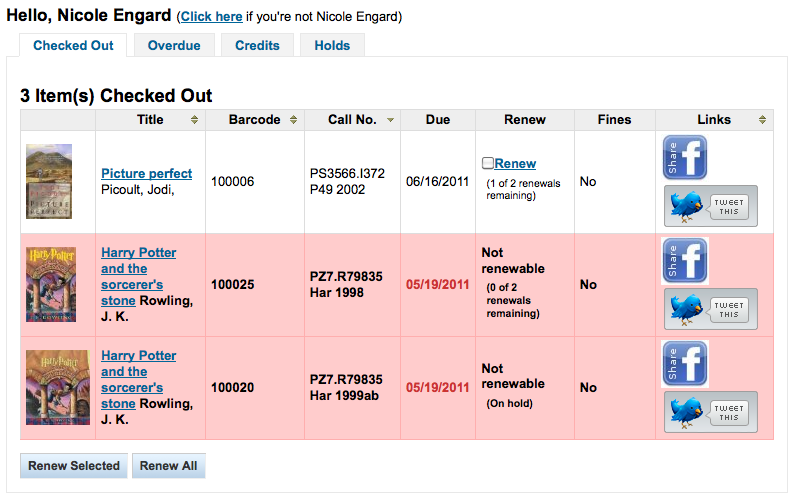Tweet the Harry Potter barcode 100025 item
The image size is (793, 498).
711,309
